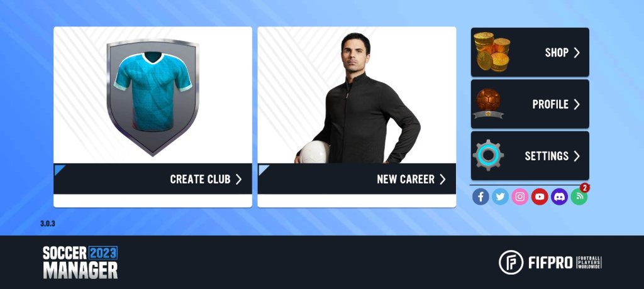Click the teal jersey shield image
The width and height of the screenshot is (644, 289).
click(x=153, y=97)
